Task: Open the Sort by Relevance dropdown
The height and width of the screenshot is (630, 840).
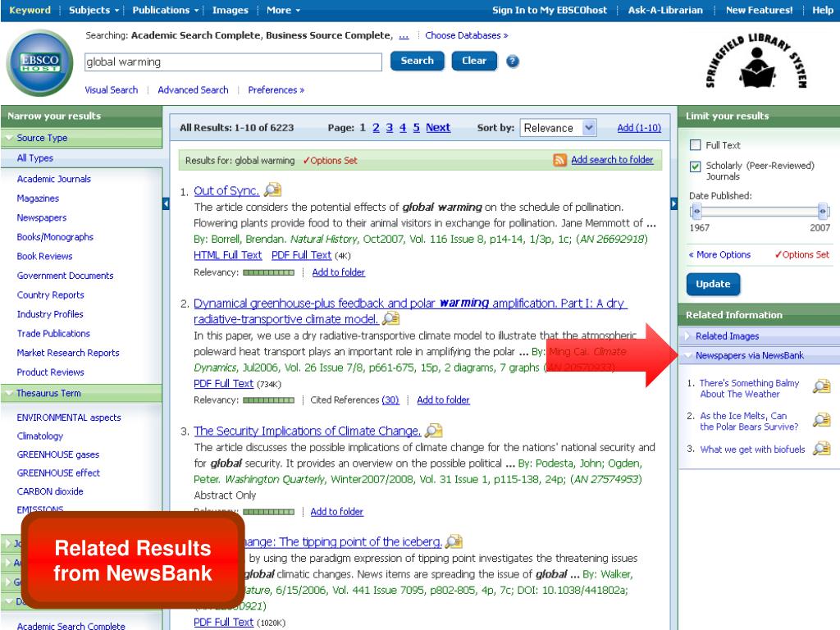Action: (x=558, y=128)
